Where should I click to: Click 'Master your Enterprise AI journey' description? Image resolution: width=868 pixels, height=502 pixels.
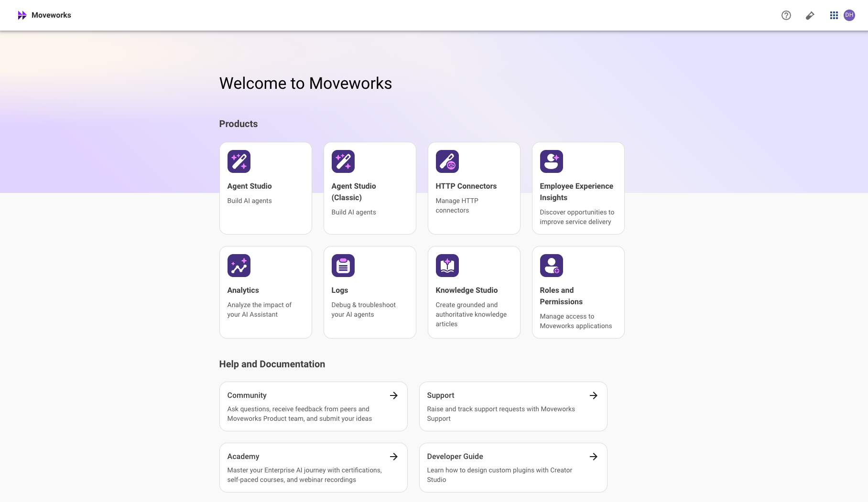(x=304, y=475)
